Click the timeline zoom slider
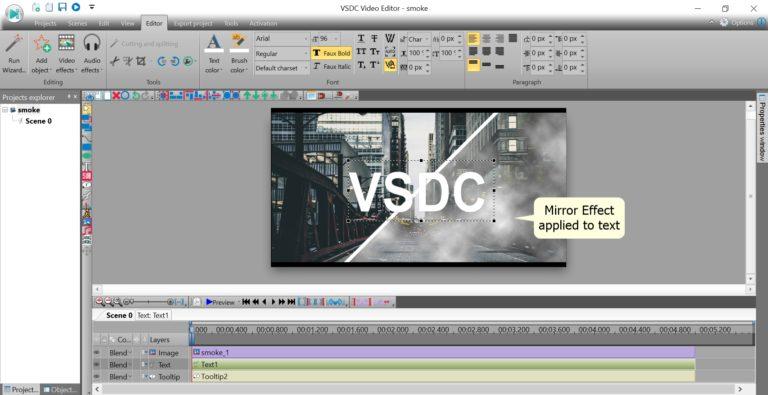The width and height of the screenshot is (768, 395). point(149,302)
